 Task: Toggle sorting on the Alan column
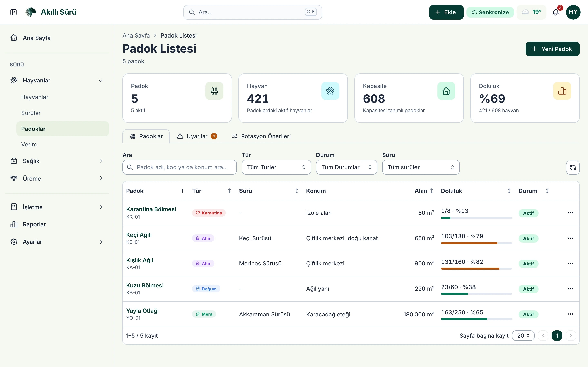pos(424,191)
